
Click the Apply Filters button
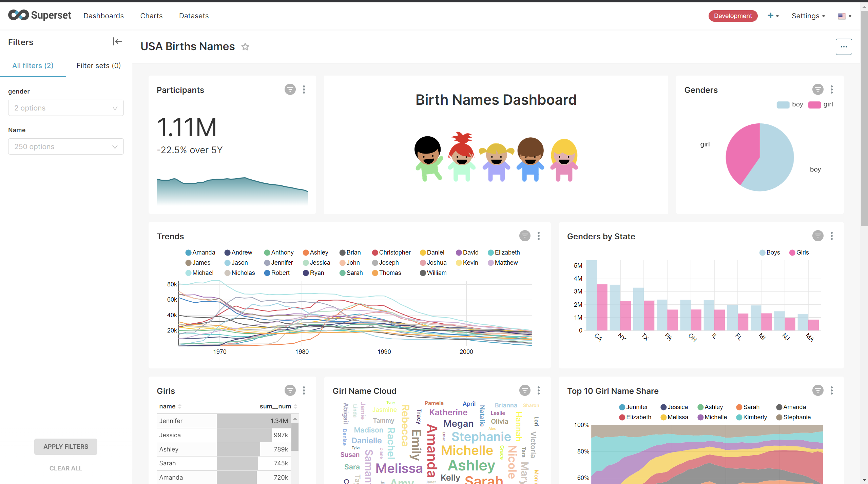[x=66, y=446]
